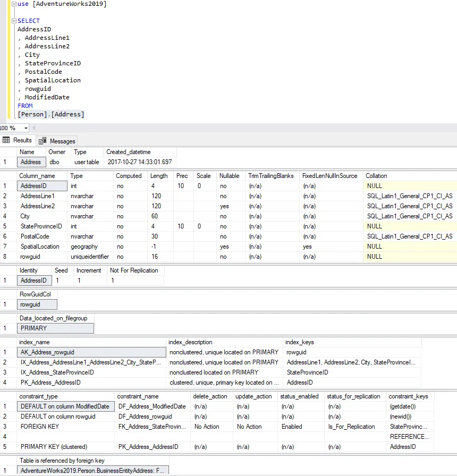Click the Nullable column header

pos(230,176)
